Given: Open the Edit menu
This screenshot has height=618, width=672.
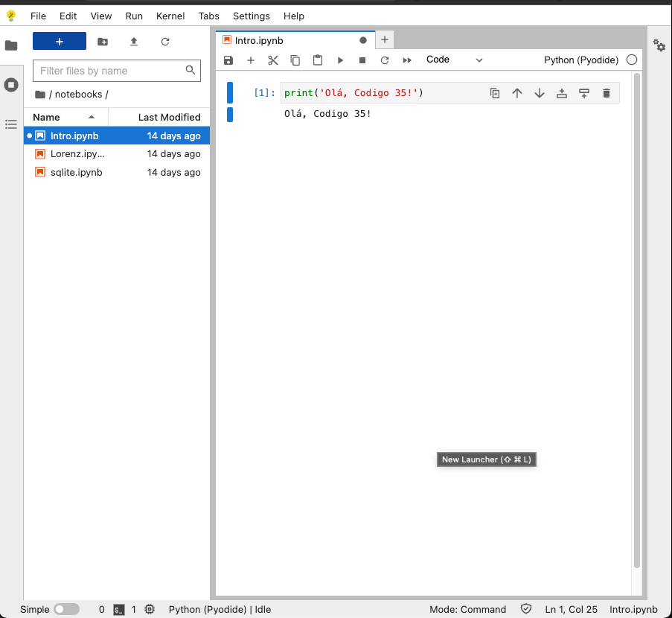Looking at the screenshot, I should point(68,16).
